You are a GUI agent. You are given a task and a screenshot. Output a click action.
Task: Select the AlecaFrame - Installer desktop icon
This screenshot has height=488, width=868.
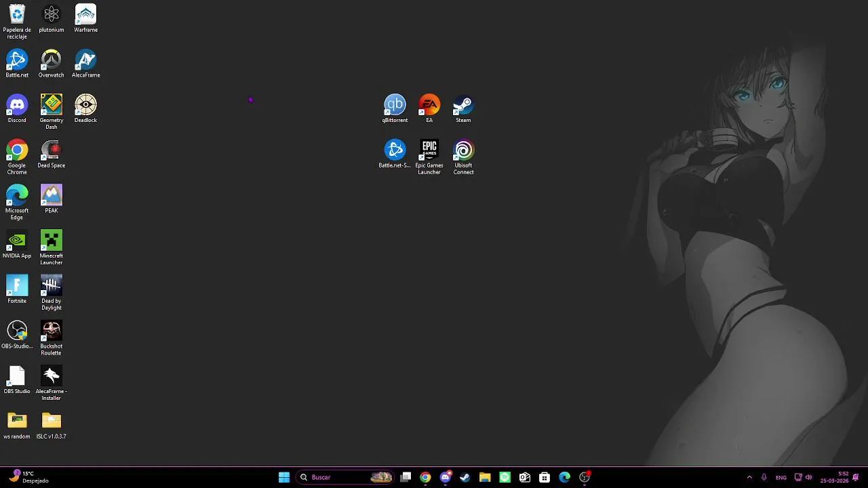click(x=52, y=384)
